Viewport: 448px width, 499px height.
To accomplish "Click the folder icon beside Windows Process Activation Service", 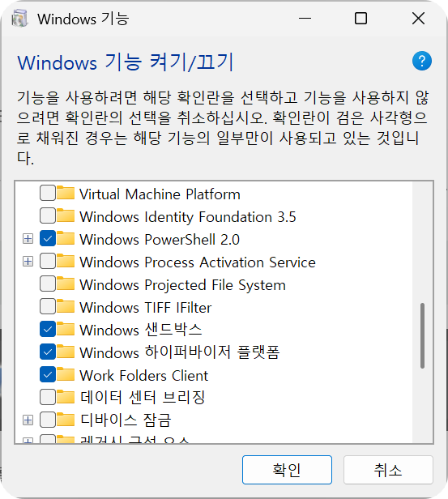I will [x=66, y=261].
